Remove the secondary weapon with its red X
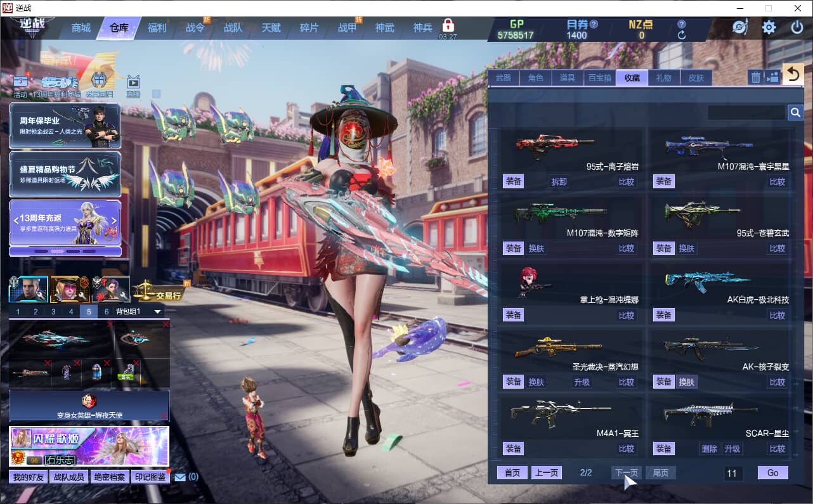This screenshot has width=813, height=504. point(166,325)
